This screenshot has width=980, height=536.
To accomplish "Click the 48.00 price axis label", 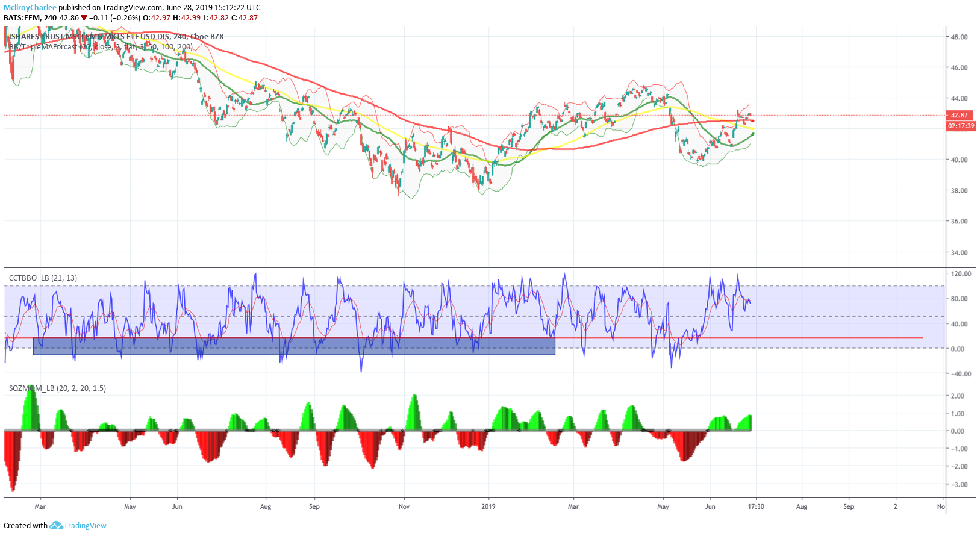I will pyautogui.click(x=960, y=37).
